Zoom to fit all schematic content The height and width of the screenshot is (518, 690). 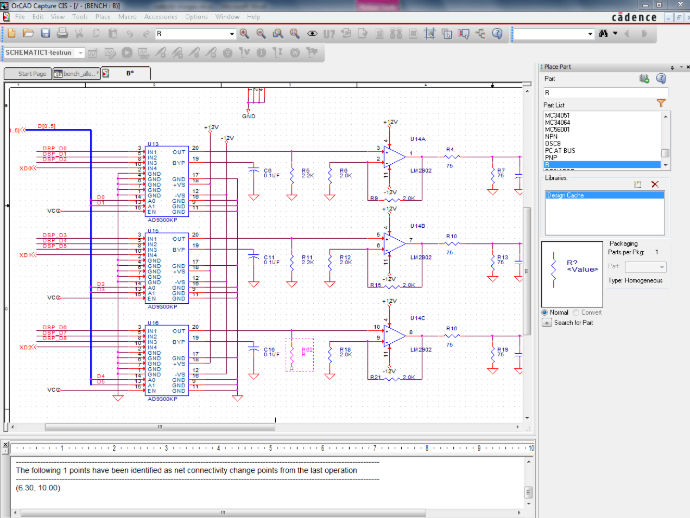pos(294,33)
